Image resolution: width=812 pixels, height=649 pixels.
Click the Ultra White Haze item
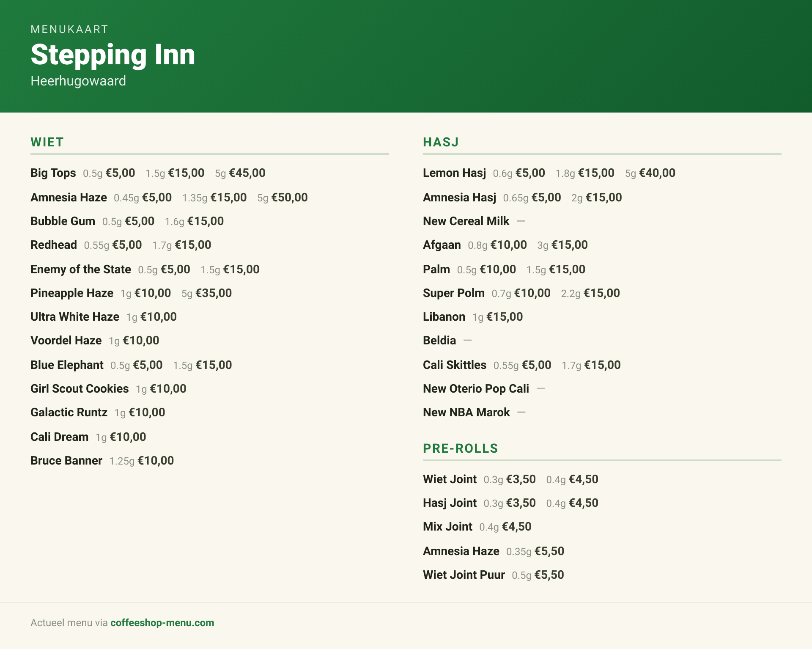click(x=75, y=317)
